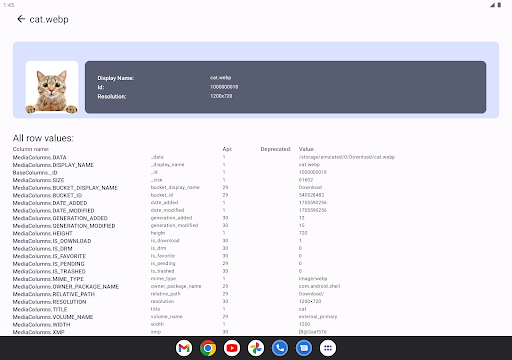The image size is (512, 360).
Task: Go back using the arrow beside cat.webp
Action: [21, 19]
